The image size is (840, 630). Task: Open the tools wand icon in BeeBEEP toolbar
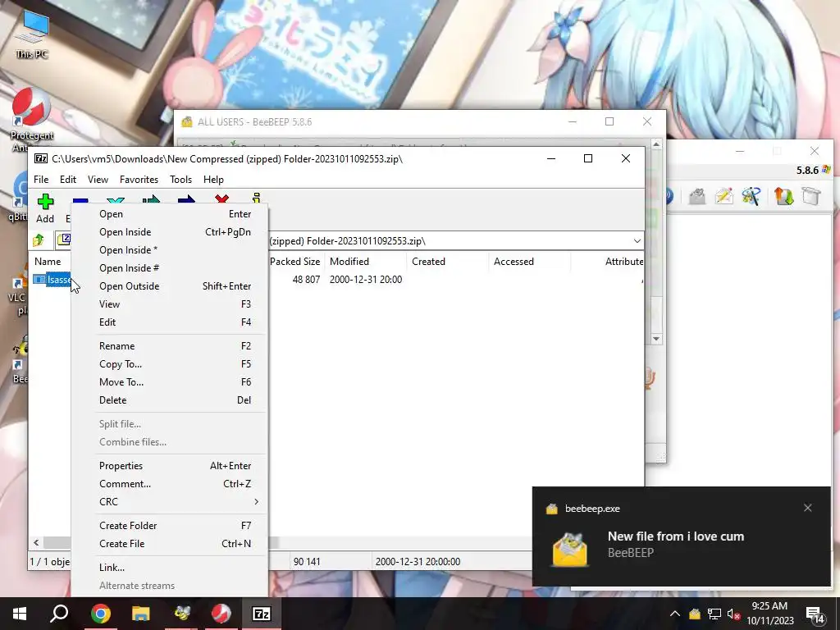(x=751, y=196)
